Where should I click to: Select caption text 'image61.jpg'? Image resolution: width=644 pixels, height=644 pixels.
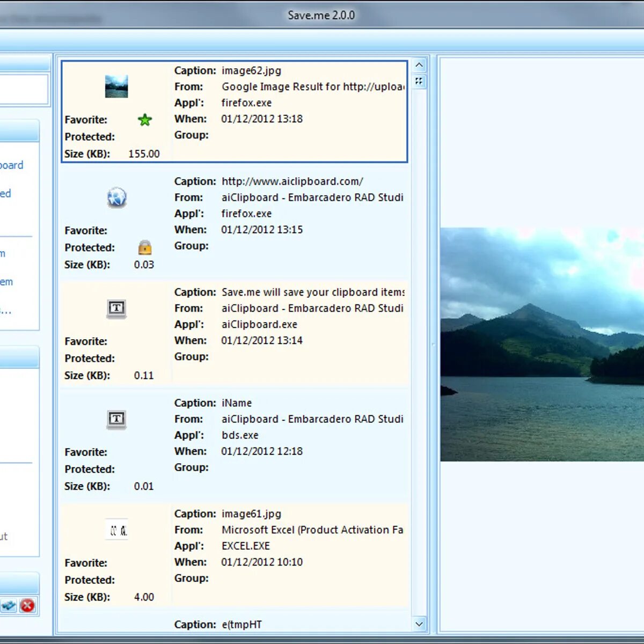pyautogui.click(x=251, y=514)
